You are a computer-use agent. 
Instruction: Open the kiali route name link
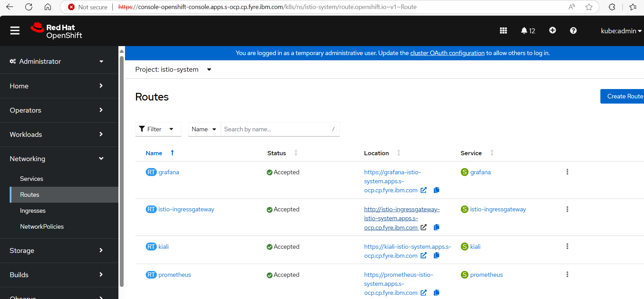coord(163,247)
